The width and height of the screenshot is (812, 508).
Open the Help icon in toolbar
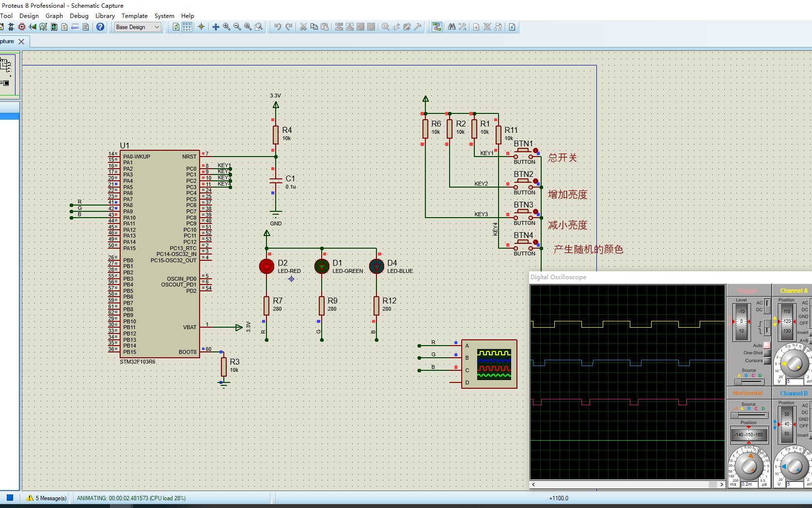[100, 27]
